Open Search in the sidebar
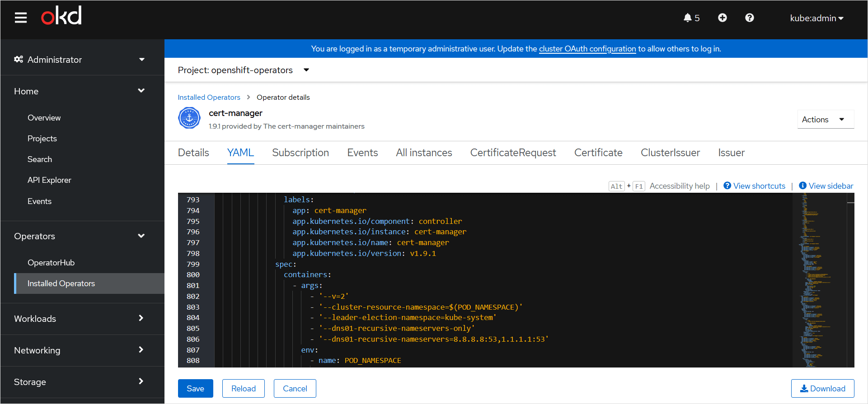The image size is (868, 404). pyautogui.click(x=40, y=159)
